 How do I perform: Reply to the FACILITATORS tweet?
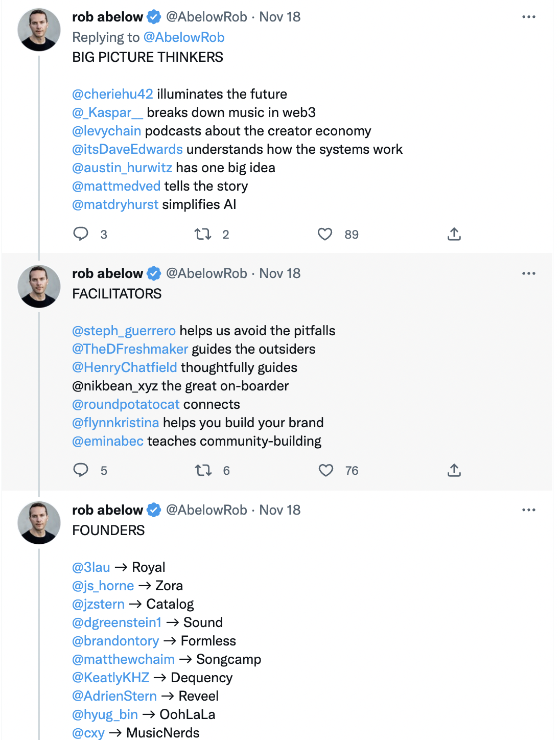pyautogui.click(x=81, y=470)
